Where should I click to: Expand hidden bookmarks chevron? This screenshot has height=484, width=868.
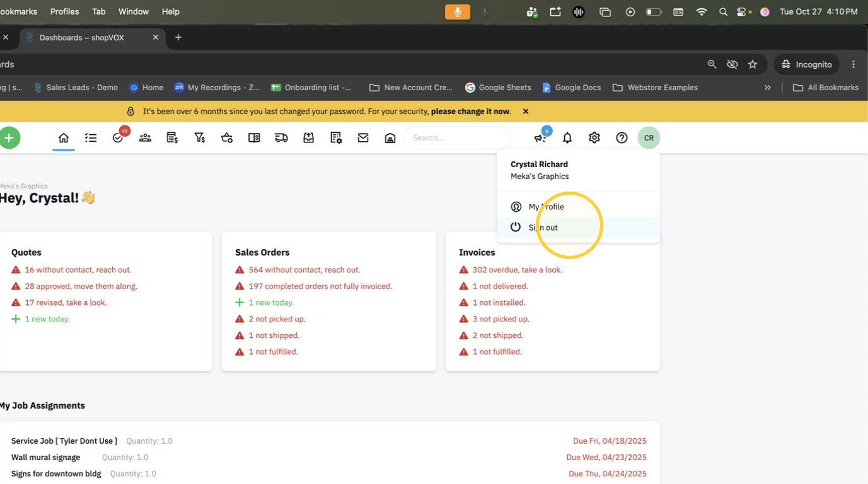coord(767,88)
